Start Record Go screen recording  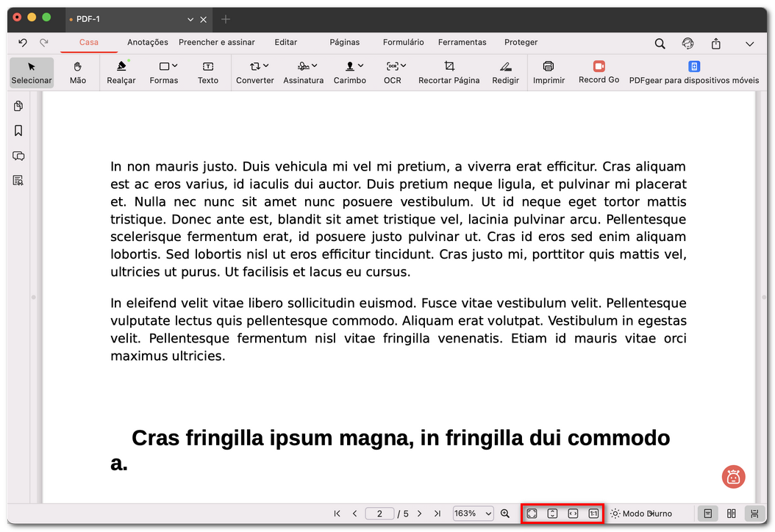598,73
